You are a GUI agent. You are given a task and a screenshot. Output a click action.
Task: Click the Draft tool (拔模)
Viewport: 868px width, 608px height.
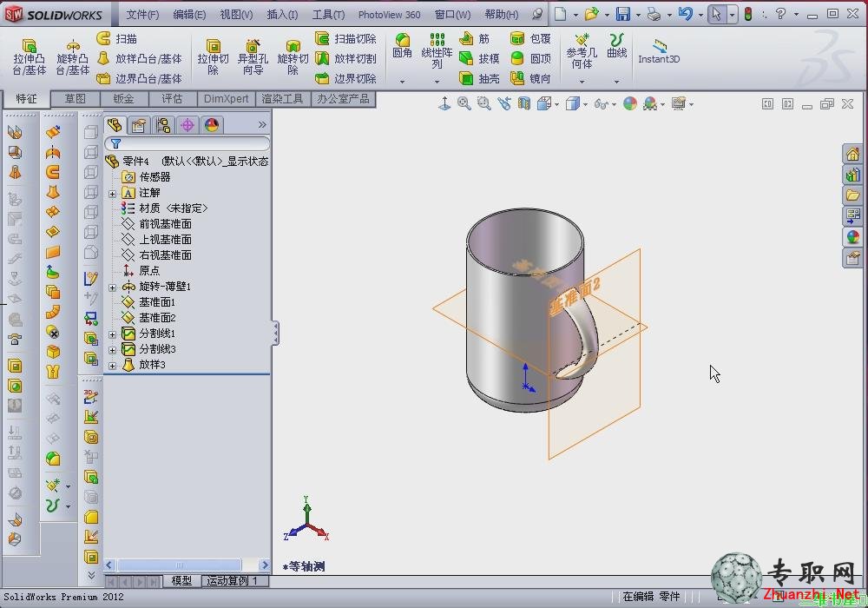point(479,59)
